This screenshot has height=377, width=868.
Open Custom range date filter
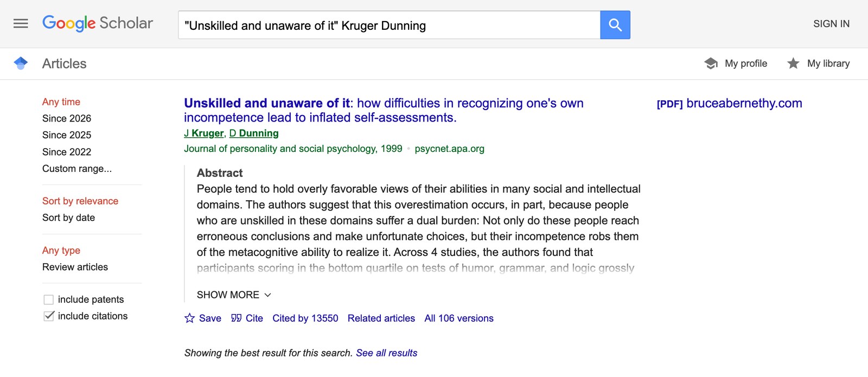point(77,169)
